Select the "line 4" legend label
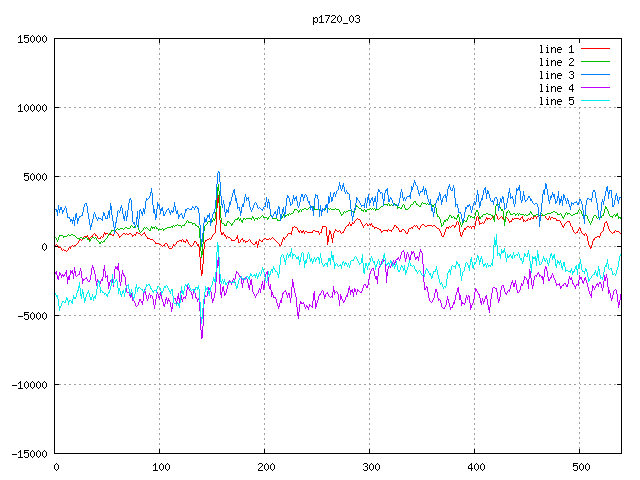The image size is (640, 480). 556,88
